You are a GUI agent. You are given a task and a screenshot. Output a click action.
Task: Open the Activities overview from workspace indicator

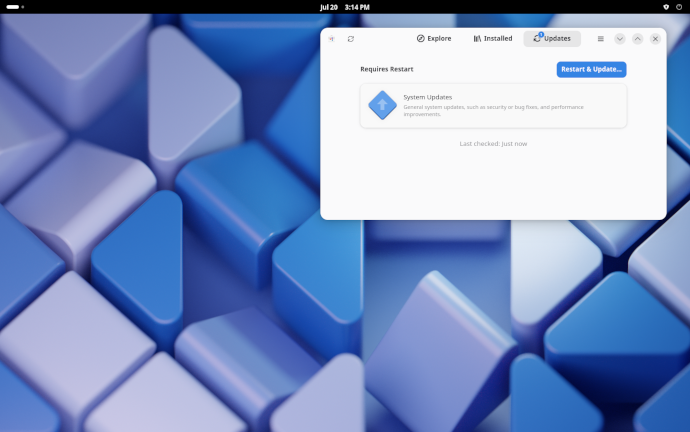[15, 6]
